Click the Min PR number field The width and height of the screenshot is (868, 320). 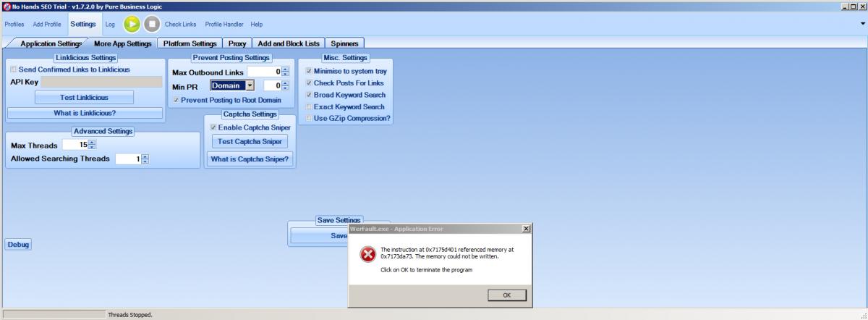pos(272,85)
